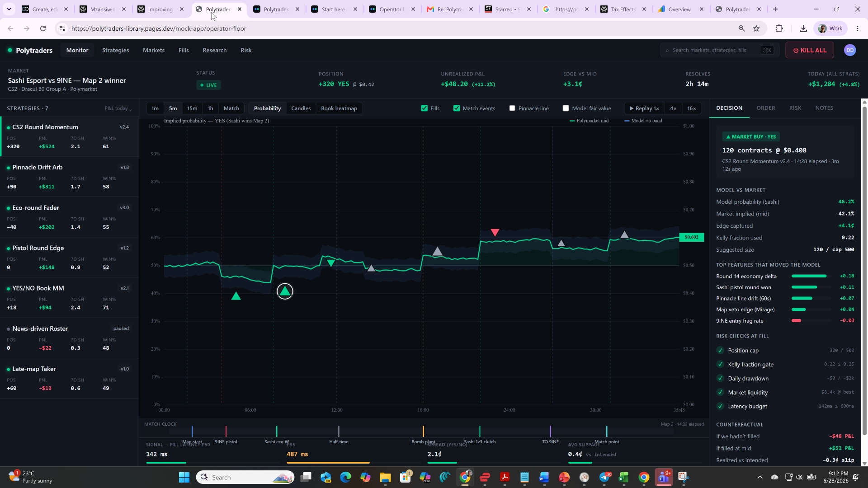Image resolution: width=868 pixels, height=488 pixels.
Task: Click the circled selected buy fill marker
Action: click(285, 291)
